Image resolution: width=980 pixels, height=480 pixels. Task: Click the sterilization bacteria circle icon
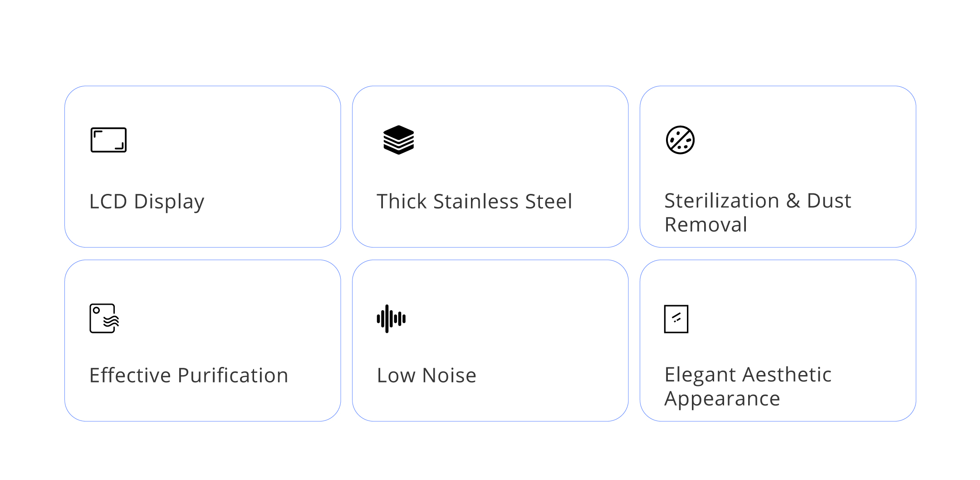(x=680, y=140)
